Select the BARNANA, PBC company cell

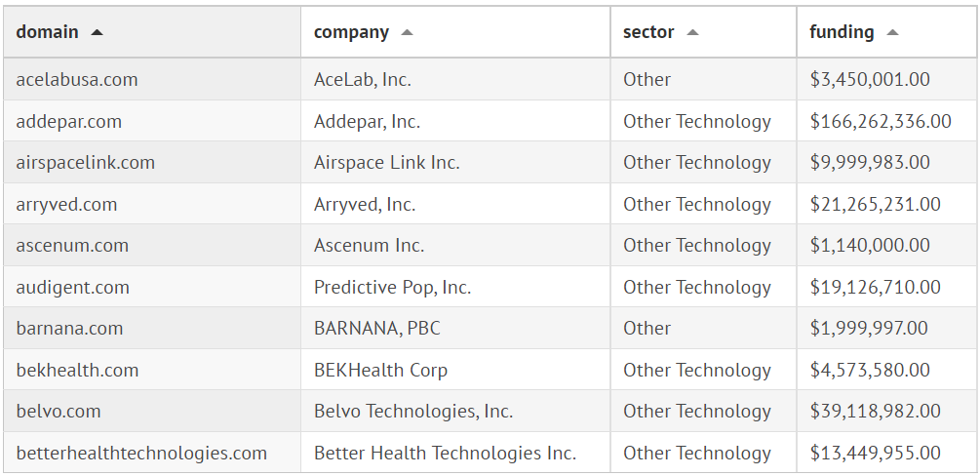[377, 329]
